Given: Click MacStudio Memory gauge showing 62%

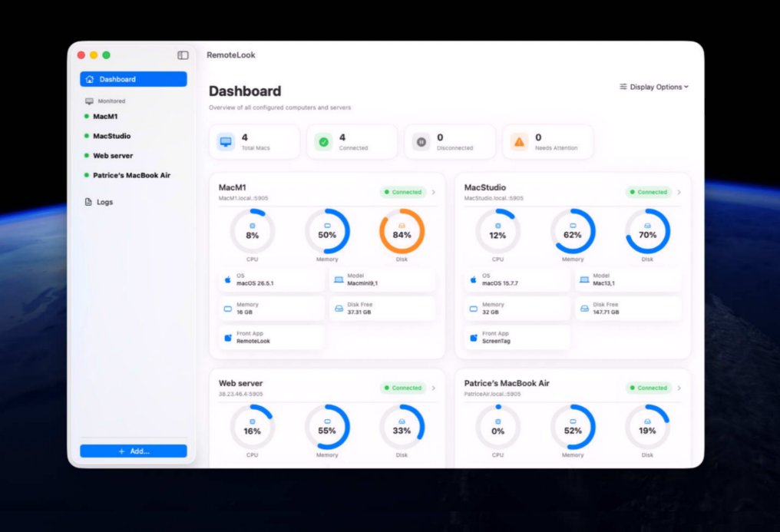Looking at the screenshot, I should 573,232.
